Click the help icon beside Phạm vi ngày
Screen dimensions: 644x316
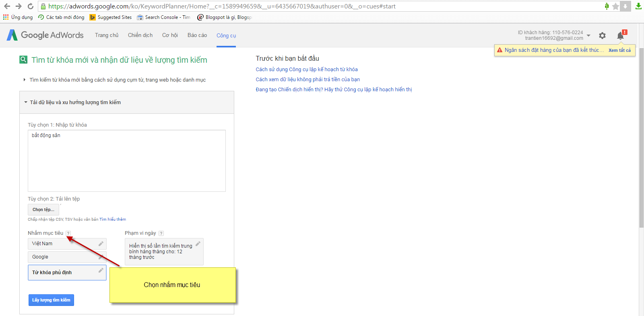coord(161,234)
